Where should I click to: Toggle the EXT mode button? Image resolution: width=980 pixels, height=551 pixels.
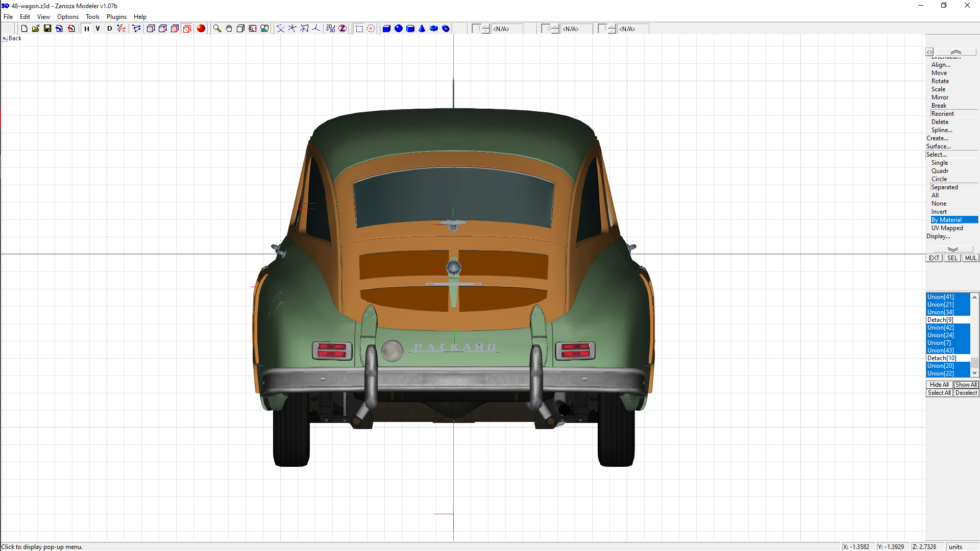934,258
